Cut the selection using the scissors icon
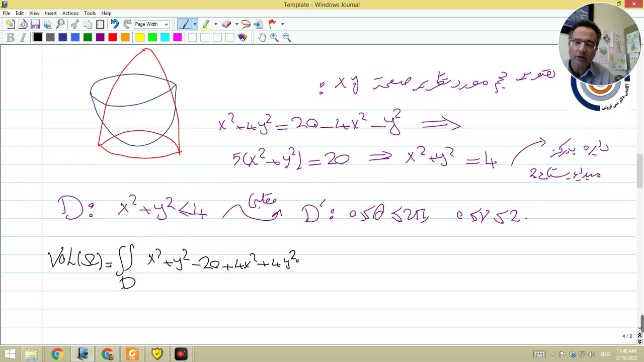The width and height of the screenshot is (644, 362). pos(75,24)
